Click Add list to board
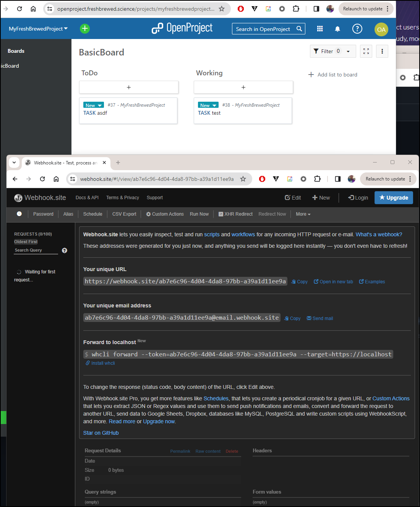This screenshot has width=420, height=507. pos(333,75)
